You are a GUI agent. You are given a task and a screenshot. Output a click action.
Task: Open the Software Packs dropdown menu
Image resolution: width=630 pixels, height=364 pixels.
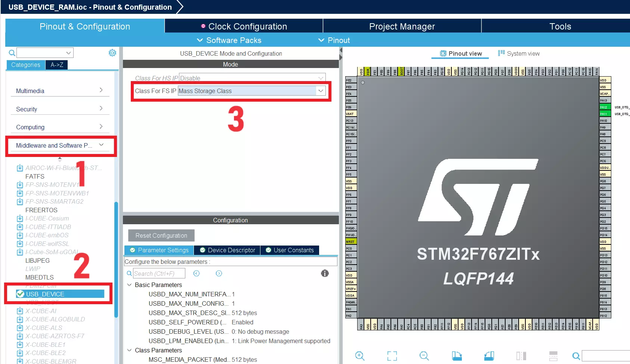coord(229,40)
